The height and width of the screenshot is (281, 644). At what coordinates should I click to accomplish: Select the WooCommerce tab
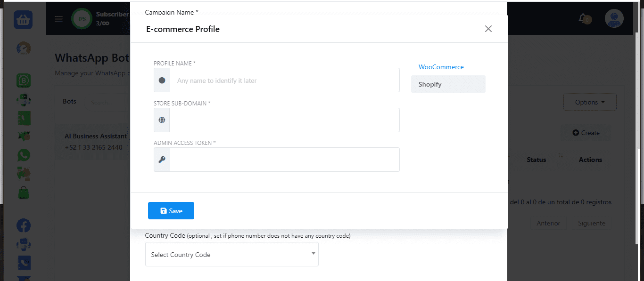click(x=441, y=67)
